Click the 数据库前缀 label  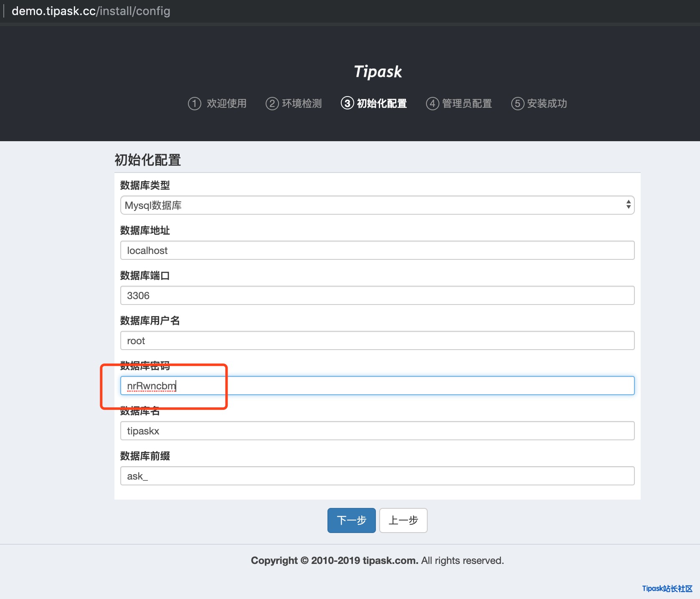pos(145,456)
